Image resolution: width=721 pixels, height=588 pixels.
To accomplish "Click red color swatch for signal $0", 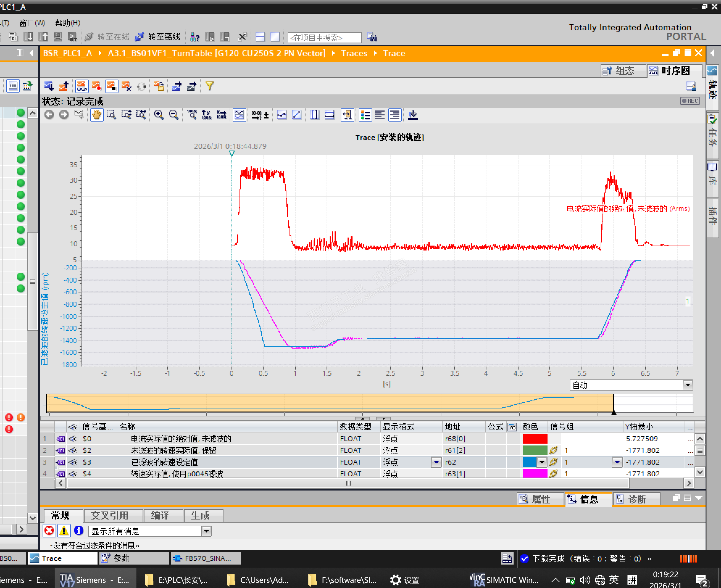I will pyautogui.click(x=535, y=439).
